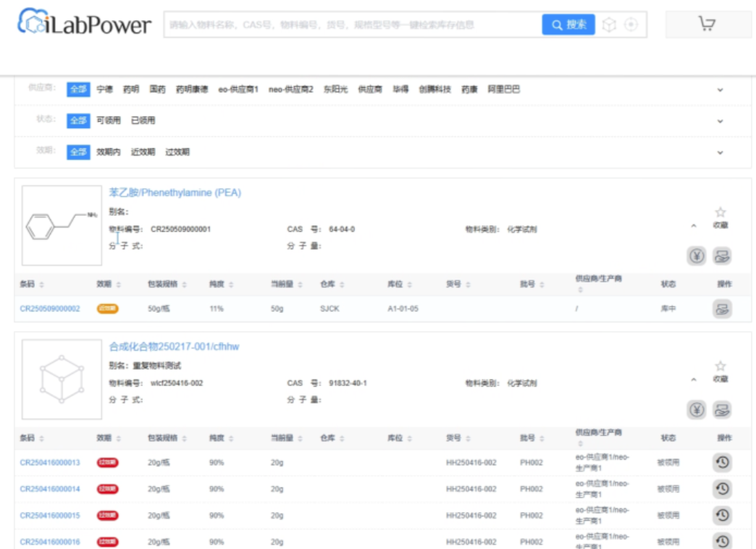
Task: Expand the supplier filter row chevron
Action: click(x=720, y=90)
